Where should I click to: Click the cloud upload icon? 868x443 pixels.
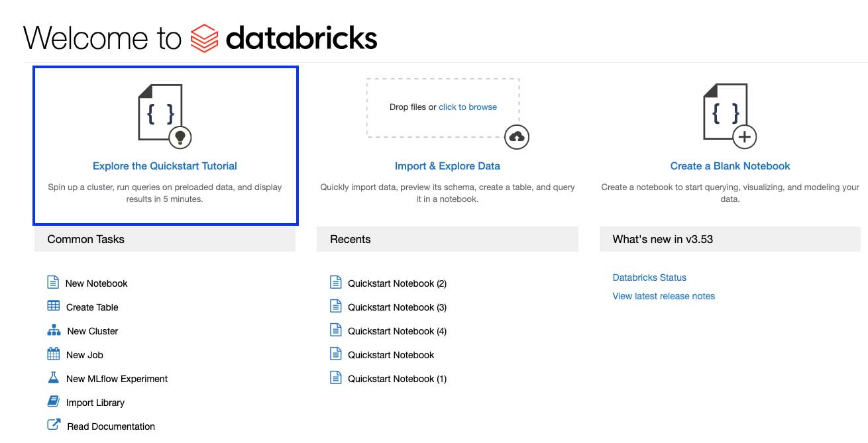517,137
